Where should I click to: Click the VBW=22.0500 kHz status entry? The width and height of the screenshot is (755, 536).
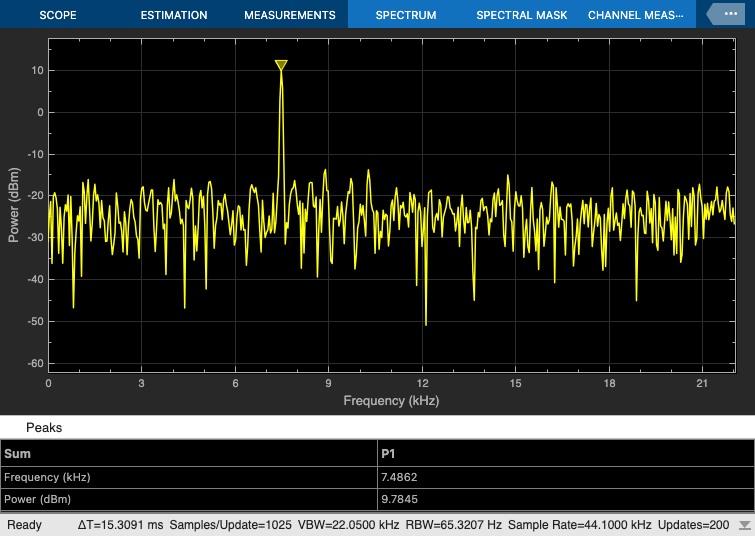click(x=349, y=525)
